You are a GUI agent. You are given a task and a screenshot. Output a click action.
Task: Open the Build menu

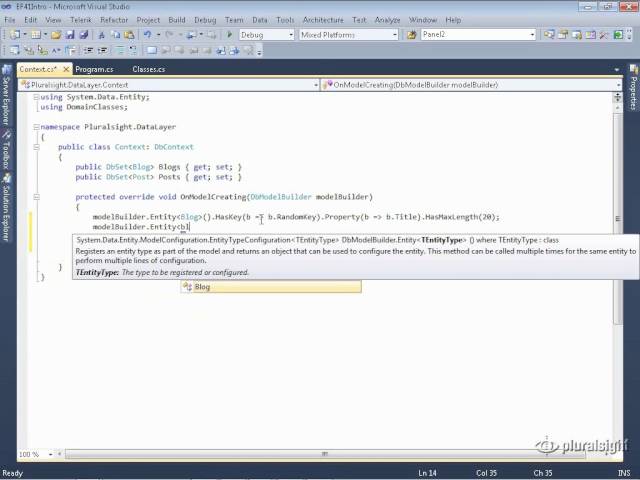(177, 20)
